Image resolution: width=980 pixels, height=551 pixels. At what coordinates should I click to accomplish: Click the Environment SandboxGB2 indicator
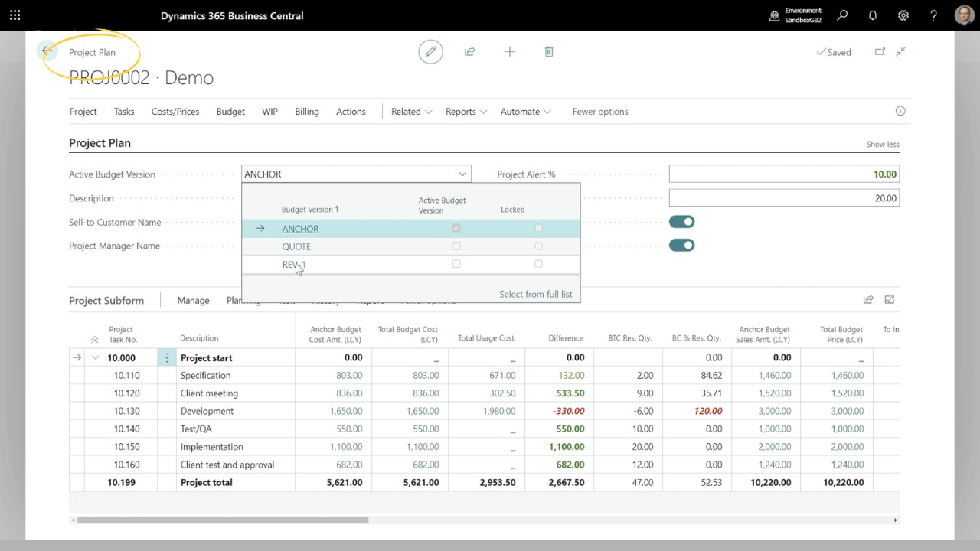click(796, 15)
